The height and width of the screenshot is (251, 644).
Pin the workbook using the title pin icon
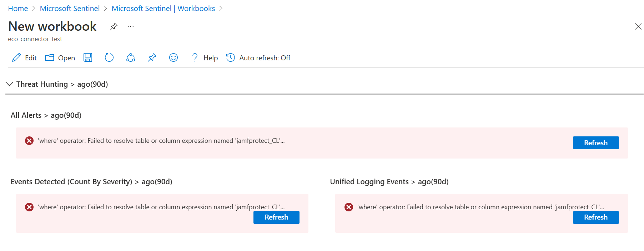click(114, 27)
